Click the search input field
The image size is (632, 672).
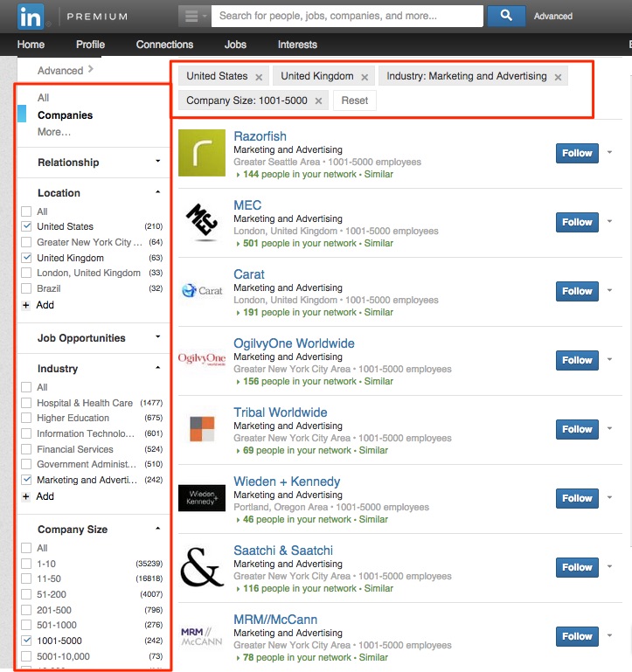coord(347,16)
